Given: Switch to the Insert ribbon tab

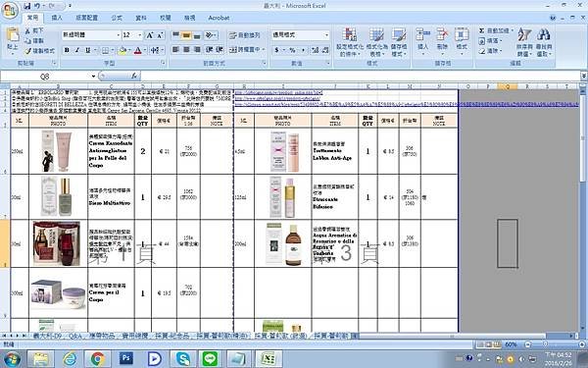Looking at the screenshot, I should pyautogui.click(x=57, y=18).
